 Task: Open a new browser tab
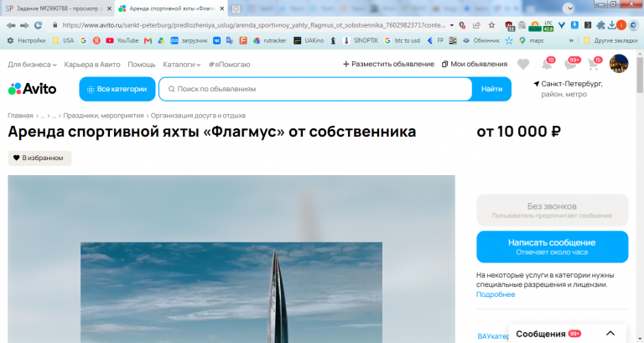pos(236,8)
